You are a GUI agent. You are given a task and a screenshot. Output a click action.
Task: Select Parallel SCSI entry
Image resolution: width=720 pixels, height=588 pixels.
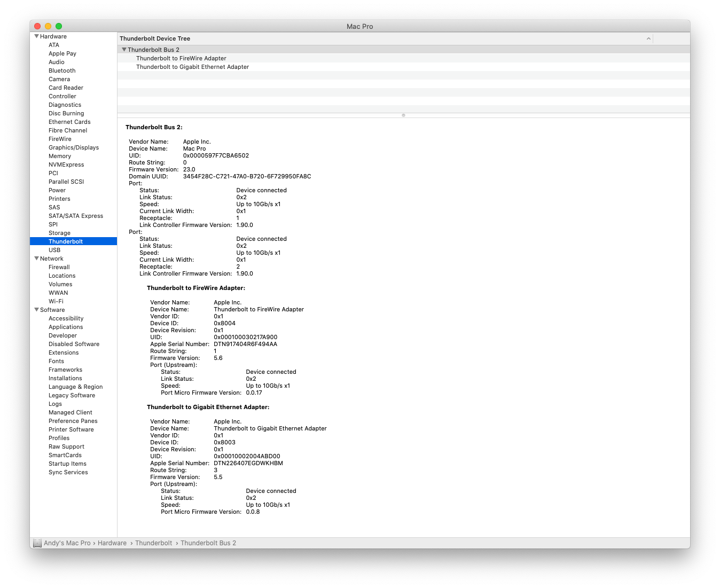point(66,182)
